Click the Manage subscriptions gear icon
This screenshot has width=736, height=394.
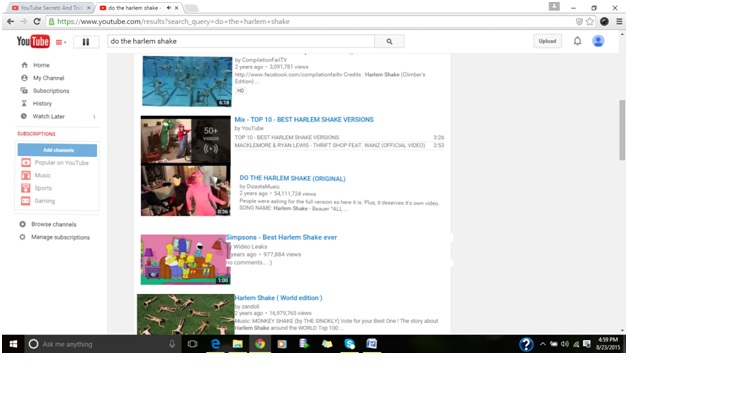22,237
